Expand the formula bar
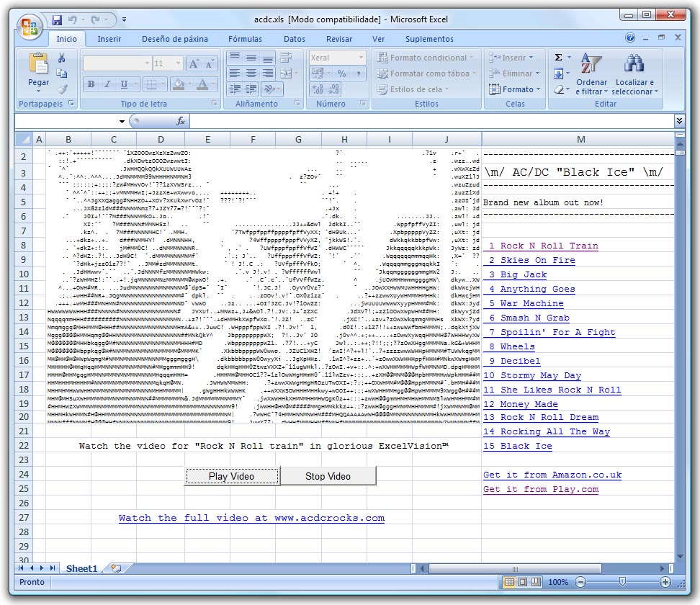Image resolution: width=700 pixels, height=605 pixels. 679,120
